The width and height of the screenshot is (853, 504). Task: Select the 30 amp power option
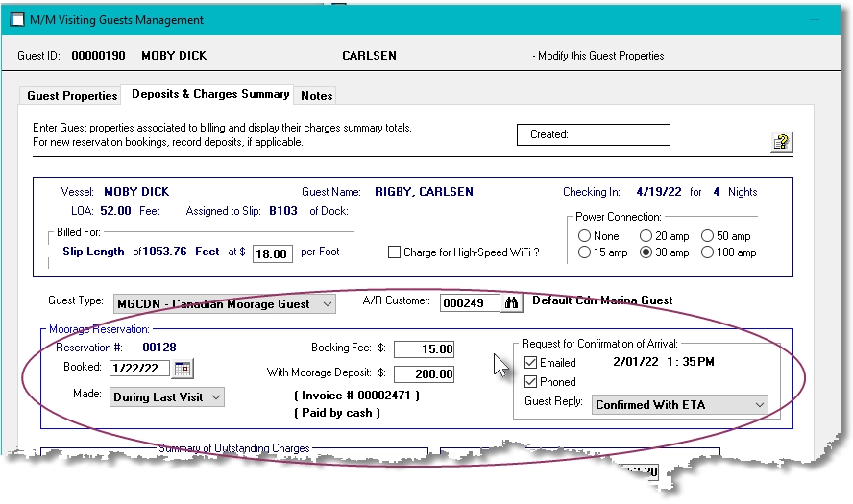coord(646,252)
